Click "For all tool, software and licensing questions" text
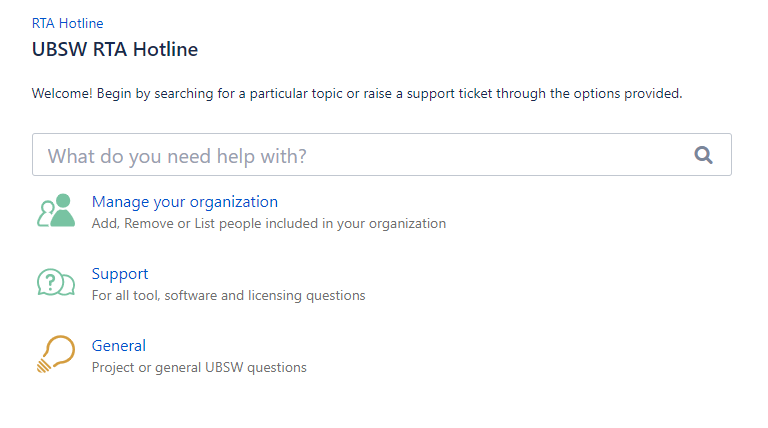This screenshot has width=768, height=428. tap(228, 296)
